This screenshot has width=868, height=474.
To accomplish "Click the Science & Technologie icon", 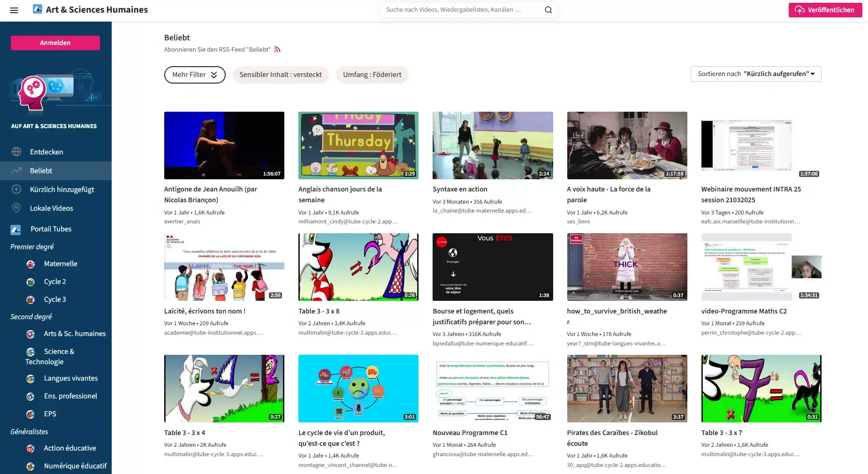I will pyautogui.click(x=30, y=352).
